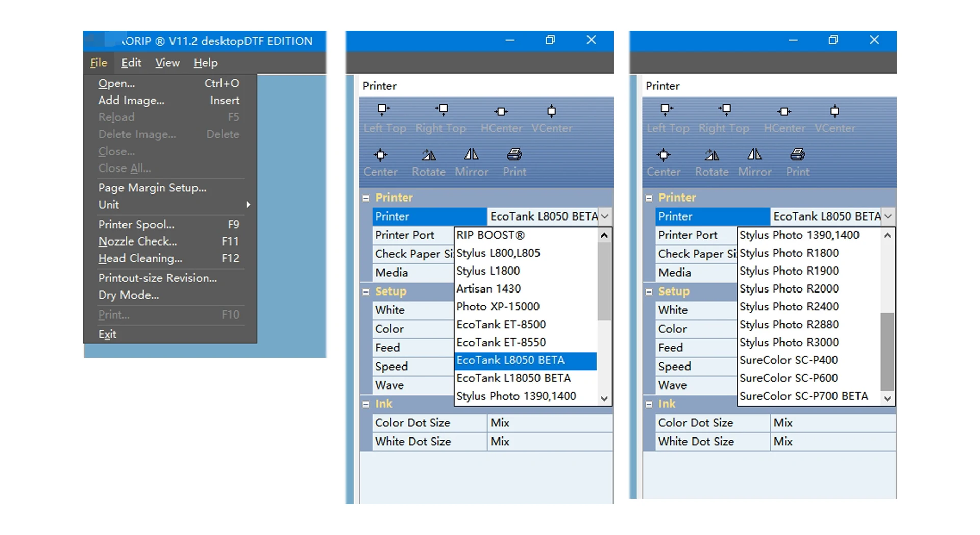The image size is (980, 535).
Task: Expand the Unit submenu arrow
Action: coord(248,205)
